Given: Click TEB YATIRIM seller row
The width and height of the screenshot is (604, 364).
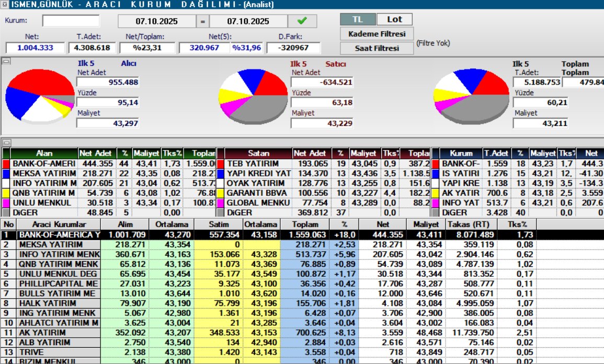Looking at the screenshot, I should click(x=324, y=163).
